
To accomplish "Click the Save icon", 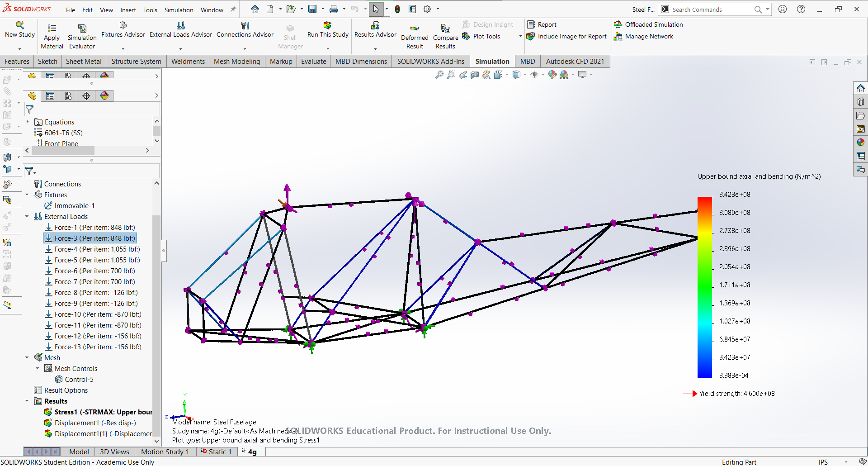I will [x=312, y=9].
